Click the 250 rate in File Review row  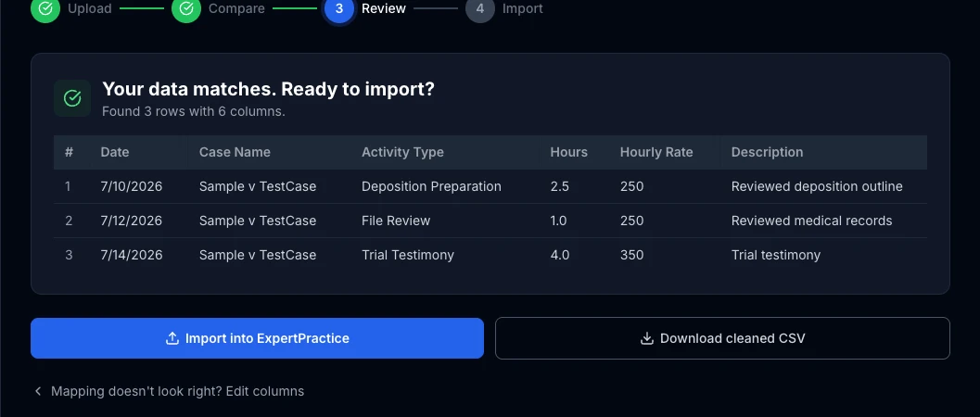(x=632, y=221)
